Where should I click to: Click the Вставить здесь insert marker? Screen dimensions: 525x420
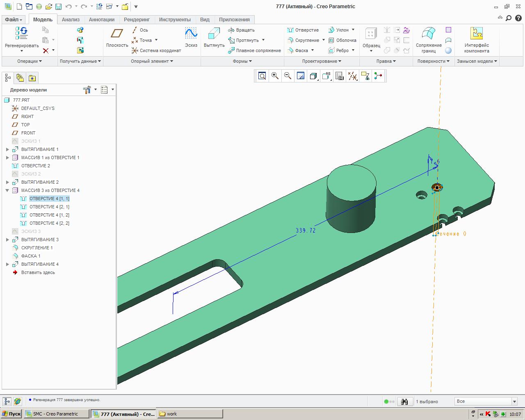[x=38, y=272]
